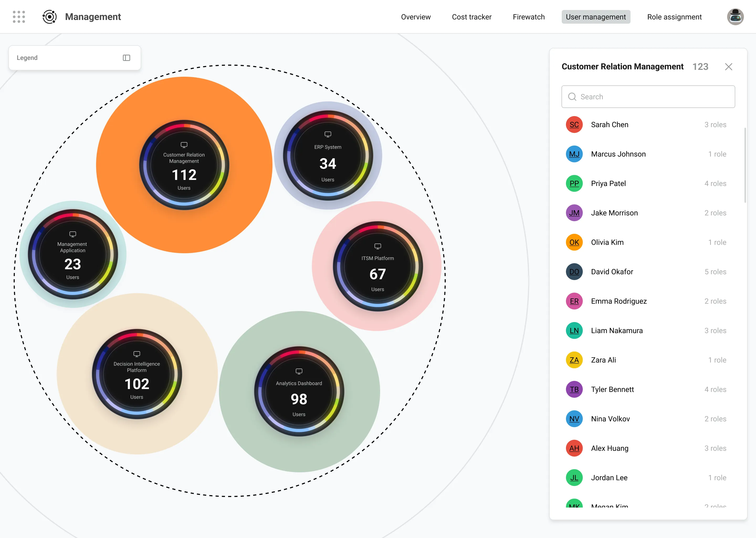Select the Management Application node
Image resolution: width=756 pixels, height=538 pixels.
click(x=72, y=254)
